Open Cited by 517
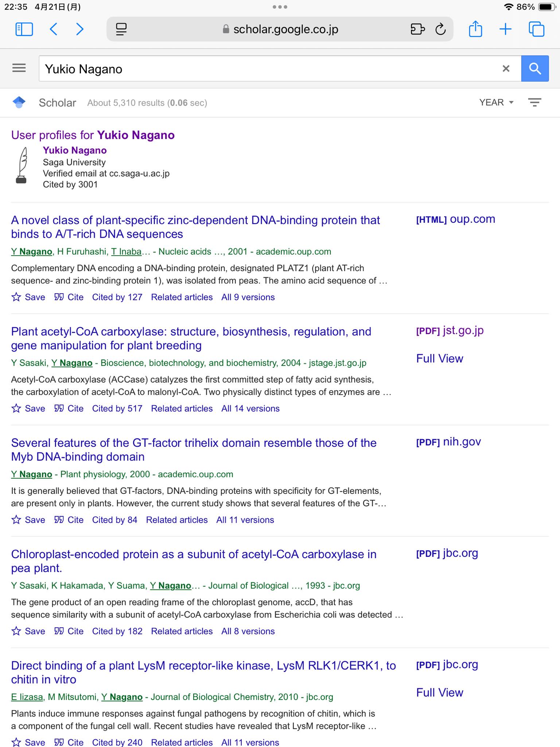 pyautogui.click(x=117, y=409)
